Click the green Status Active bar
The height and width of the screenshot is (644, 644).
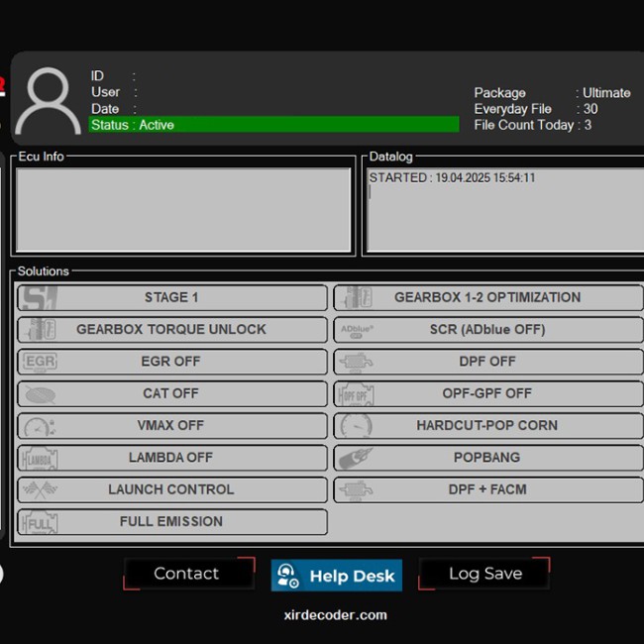(x=273, y=125)
